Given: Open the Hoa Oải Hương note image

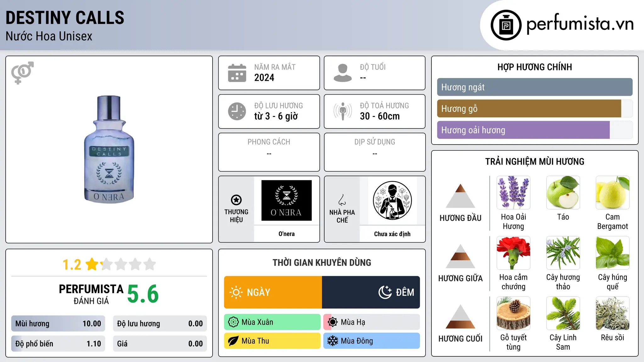Looking at the screenshot, I should [x=514, y=193].
